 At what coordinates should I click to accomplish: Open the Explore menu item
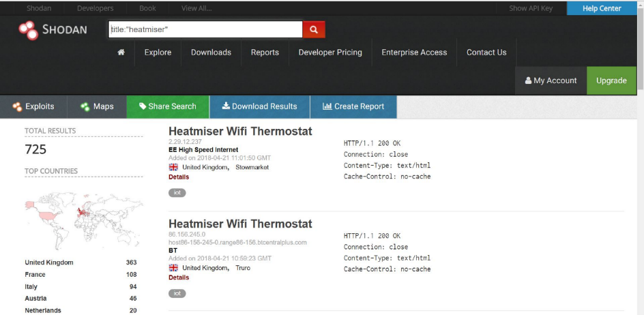coord(158,52)
